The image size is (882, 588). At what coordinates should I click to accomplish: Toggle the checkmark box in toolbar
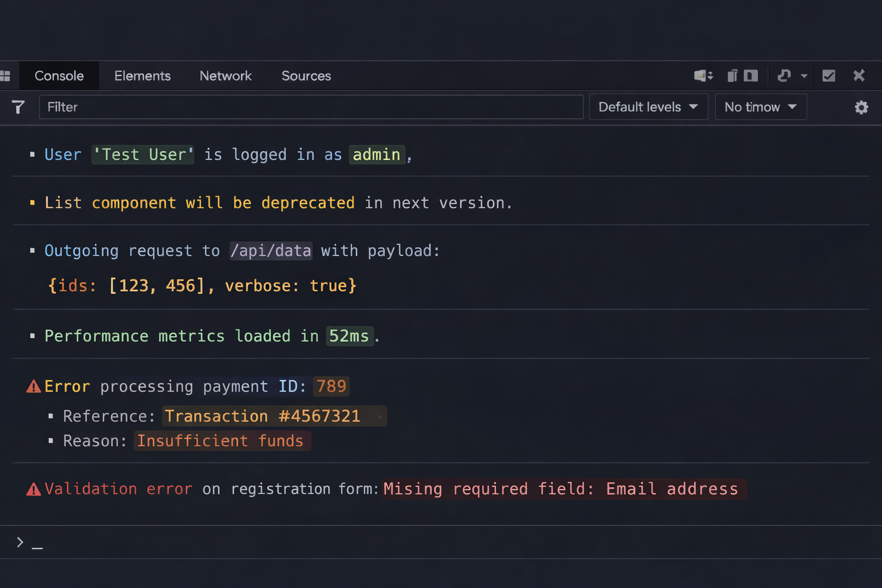tap(828, 76)
